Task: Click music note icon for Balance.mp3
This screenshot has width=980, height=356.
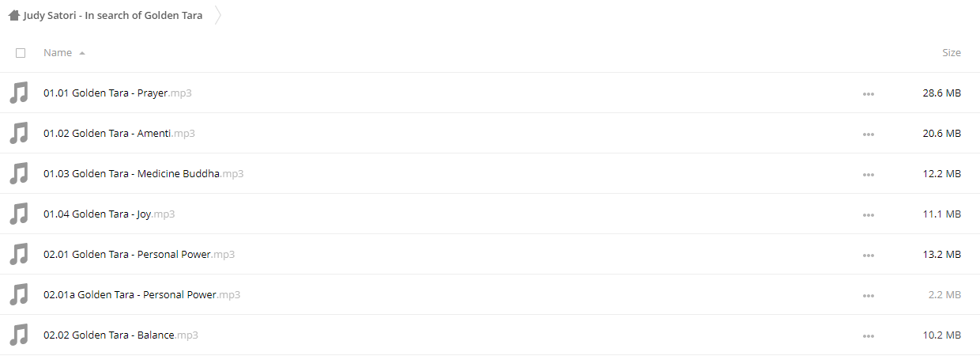Action: (19, 335)
